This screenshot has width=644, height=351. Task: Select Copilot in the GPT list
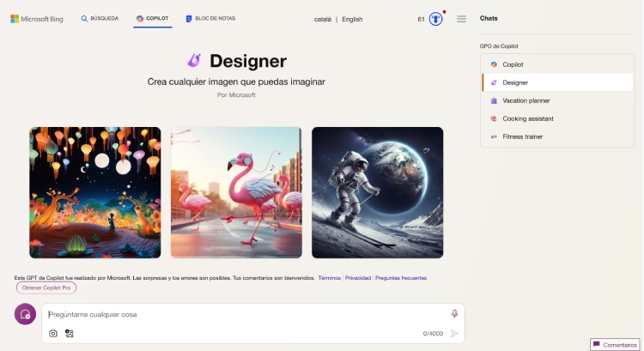pyautogui.click(x=557, y=64)
